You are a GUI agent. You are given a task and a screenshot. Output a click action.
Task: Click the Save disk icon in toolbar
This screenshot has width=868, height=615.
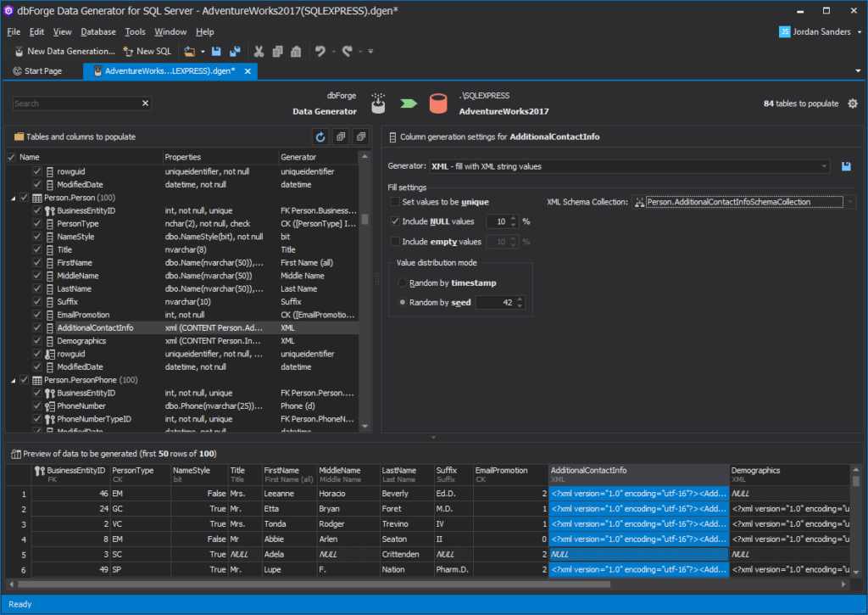point(216,52)
